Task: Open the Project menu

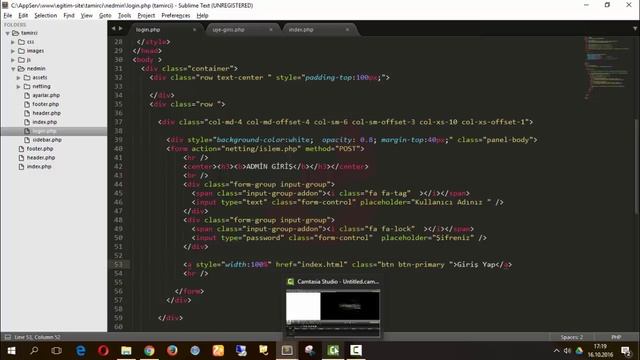Action: click(x=146, y=16)
